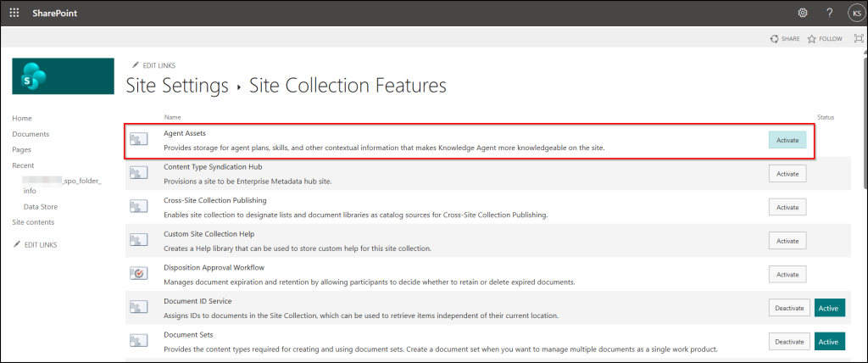Click the Document Sets feature icon
This screenshot has height=363, width=868.
pyautogui.click(x=138, y=341)
